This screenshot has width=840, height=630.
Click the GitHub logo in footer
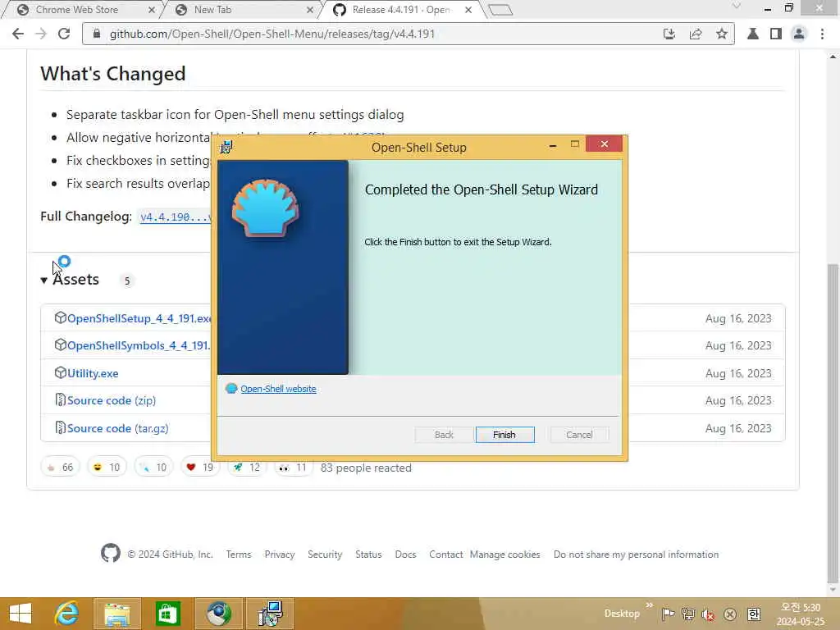point(111,553)
